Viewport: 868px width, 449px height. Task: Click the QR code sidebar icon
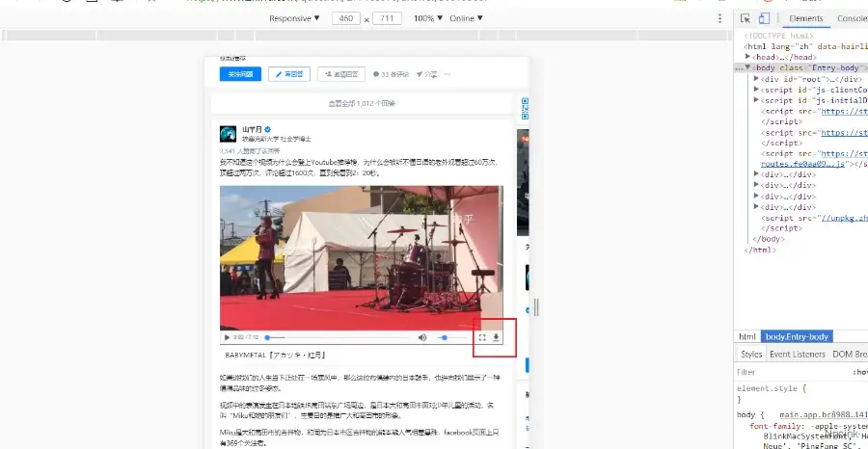click(x=525, y=108)
